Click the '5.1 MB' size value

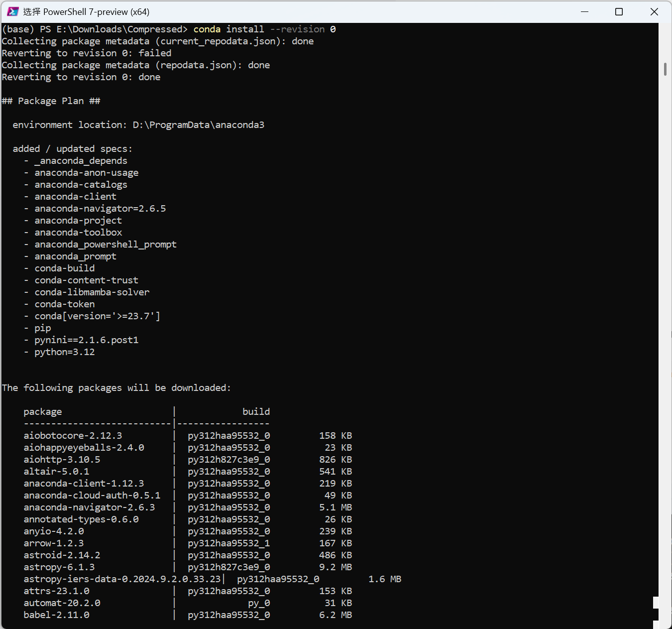(336, 507)
